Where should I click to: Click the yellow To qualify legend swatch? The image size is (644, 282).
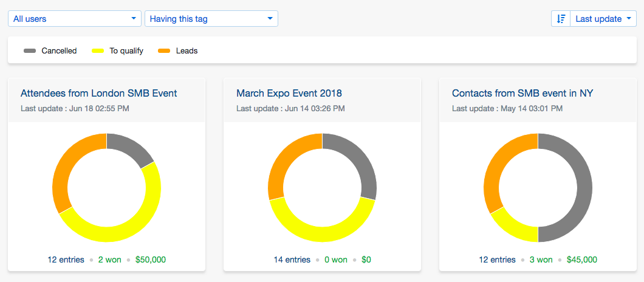point(97,51)
